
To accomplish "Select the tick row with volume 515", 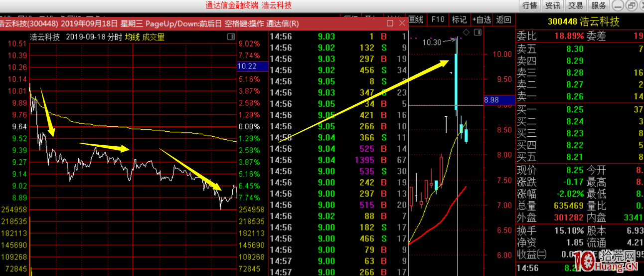I will (x=338, y=205).
